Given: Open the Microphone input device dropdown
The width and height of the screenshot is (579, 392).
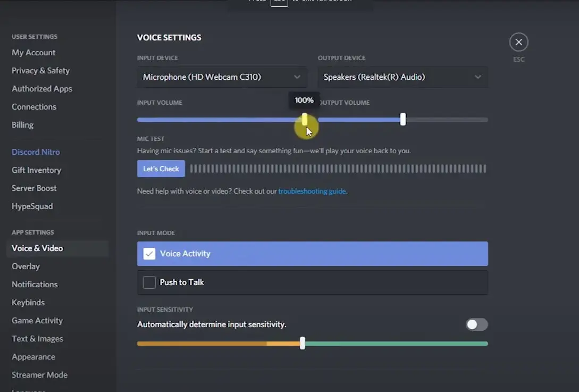Looking at the screenshot, I should point(213,77).
